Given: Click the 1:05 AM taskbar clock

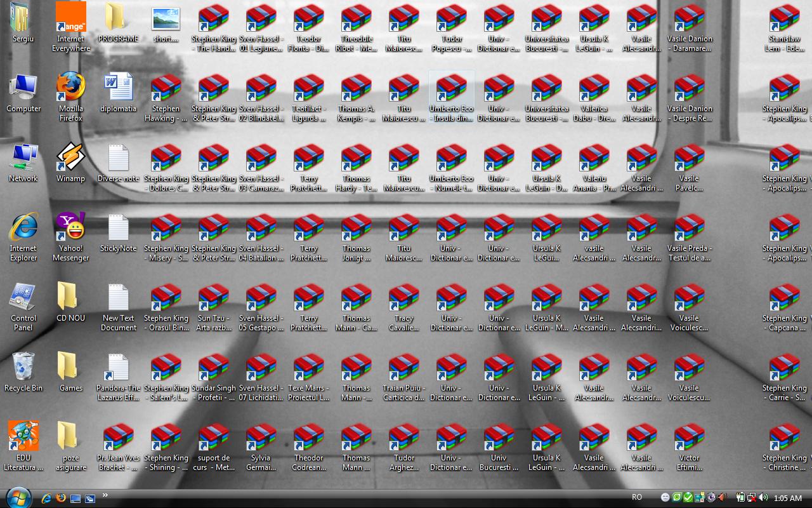Looking at the screenshot, I should coord(788,498).
